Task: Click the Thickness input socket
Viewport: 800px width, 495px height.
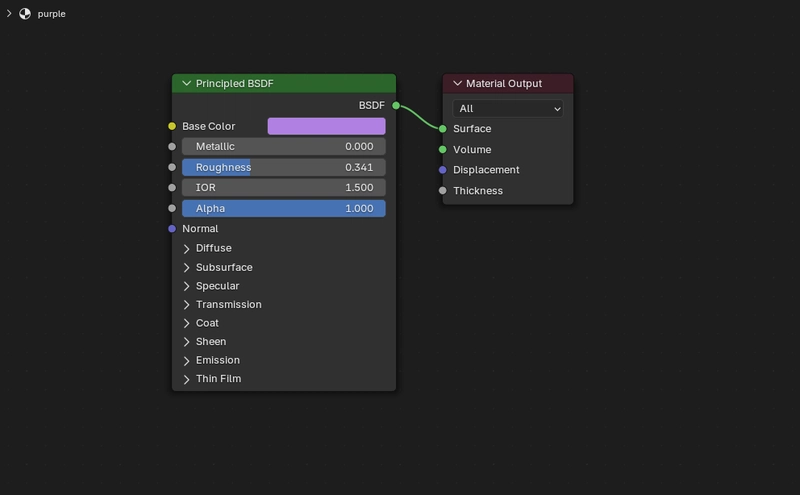Action: click(442, 191)
